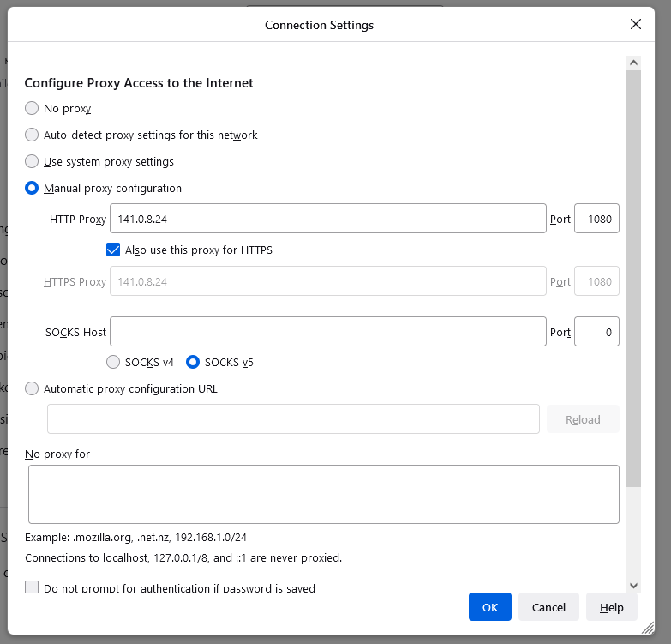
Task: Click the scrollbar down arrow
Action: 633,586
